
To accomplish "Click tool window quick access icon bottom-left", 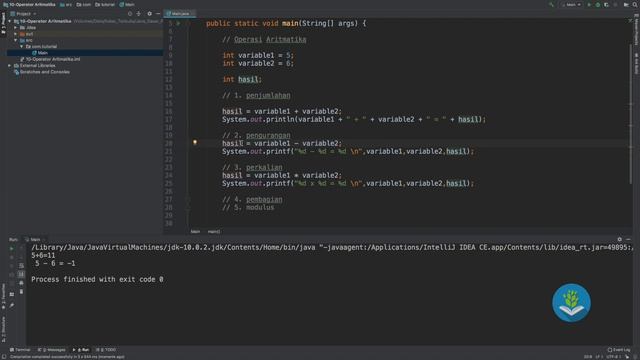I will (x=3, y=357).
